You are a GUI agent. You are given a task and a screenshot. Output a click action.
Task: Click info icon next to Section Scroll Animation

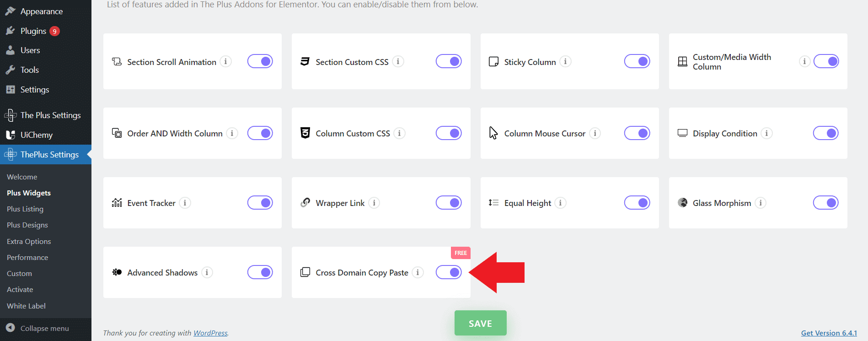click(x=225, y=61)
